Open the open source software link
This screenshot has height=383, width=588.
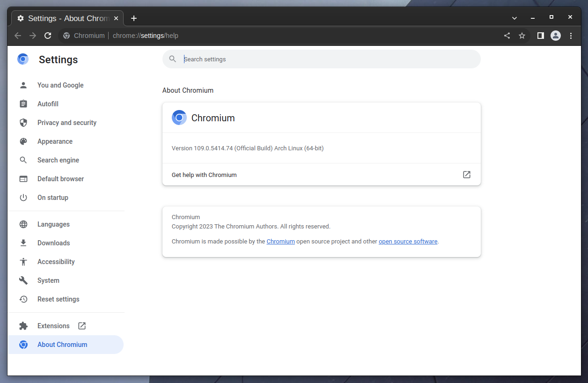coord(408,242)
